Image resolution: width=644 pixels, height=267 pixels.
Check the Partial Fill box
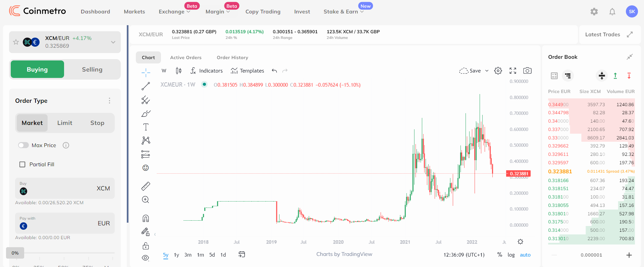pyautogui.click(x=22, y=164)
